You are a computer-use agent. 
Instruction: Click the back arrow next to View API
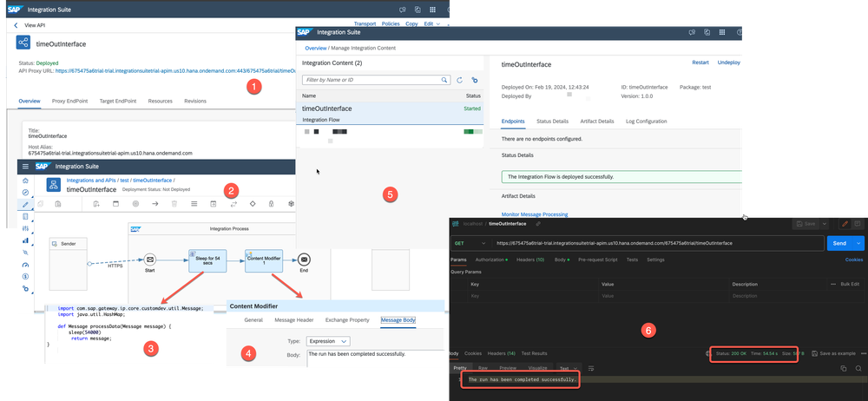pyautogui.click(x=15, y=26)
